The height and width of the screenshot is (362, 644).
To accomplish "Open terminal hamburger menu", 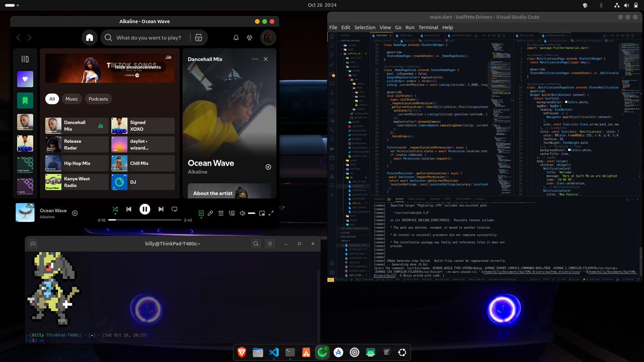I will (x=271, y=243).
